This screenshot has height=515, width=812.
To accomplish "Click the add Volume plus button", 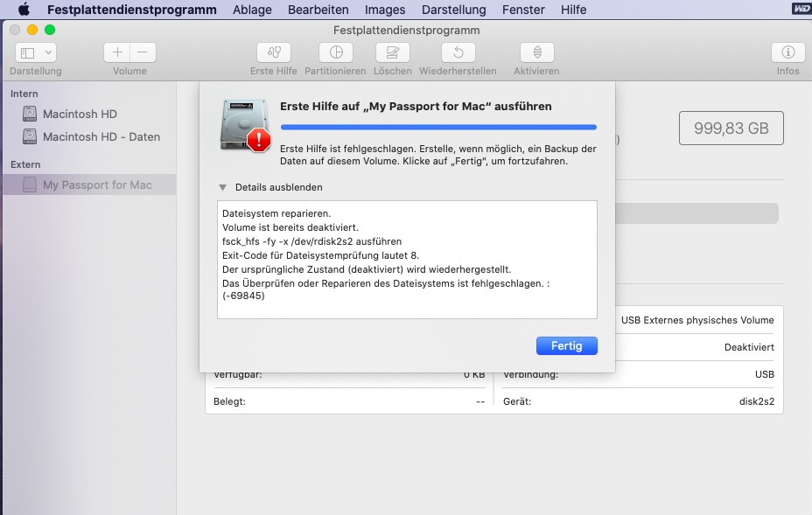I will point(117,52).
